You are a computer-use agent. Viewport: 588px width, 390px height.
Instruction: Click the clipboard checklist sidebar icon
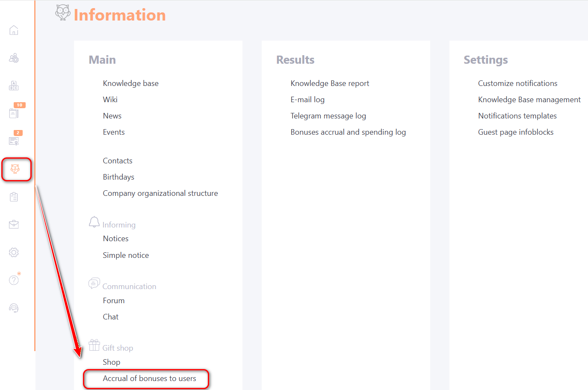tap(14, 197)
